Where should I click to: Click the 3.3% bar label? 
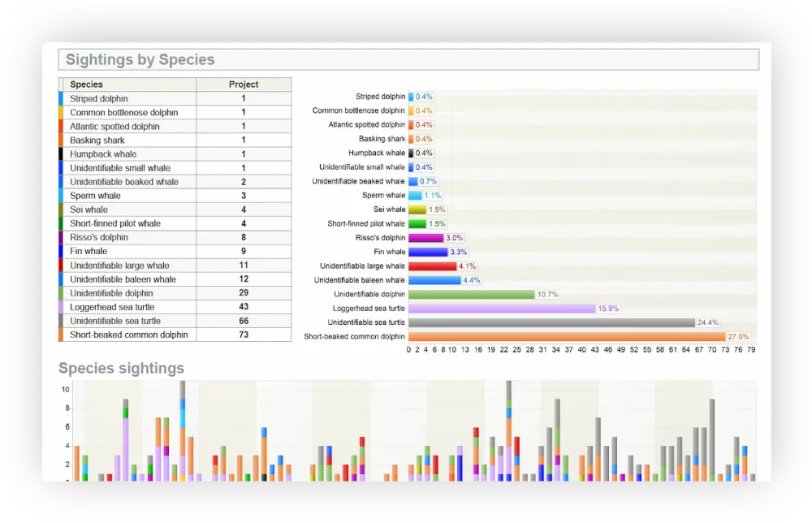click(x=458, y=253)
